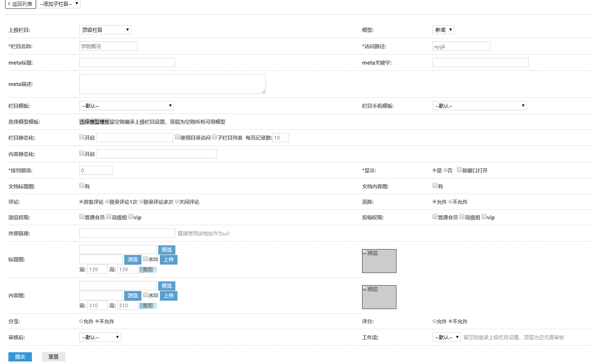Click 预览 next to the 标题图 field

click(x=167, y=249)
